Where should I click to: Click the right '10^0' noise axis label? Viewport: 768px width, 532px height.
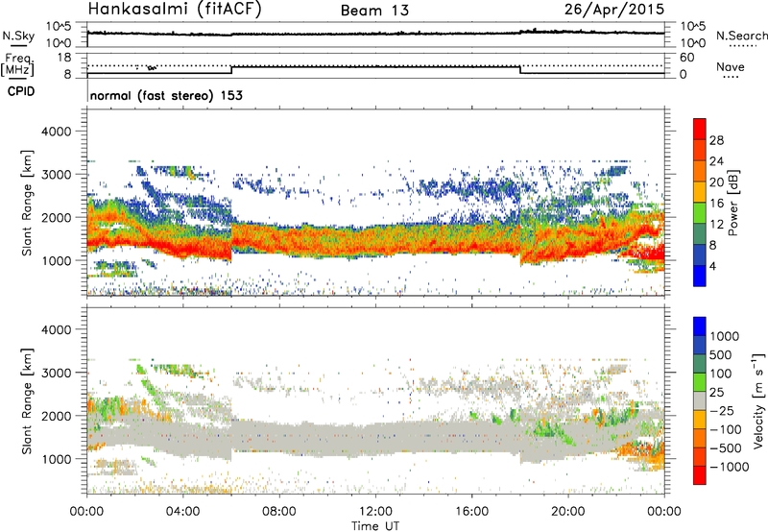coord(692,43)
